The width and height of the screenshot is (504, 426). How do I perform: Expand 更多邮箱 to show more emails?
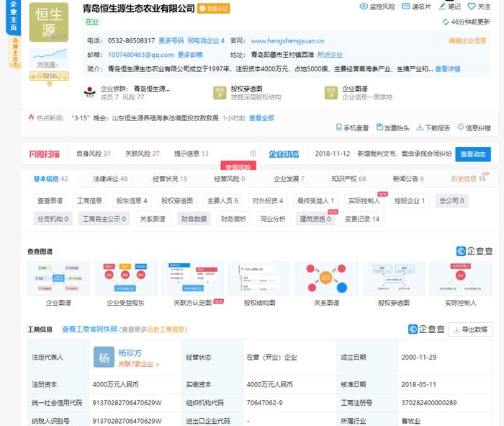tap(190, 55)
